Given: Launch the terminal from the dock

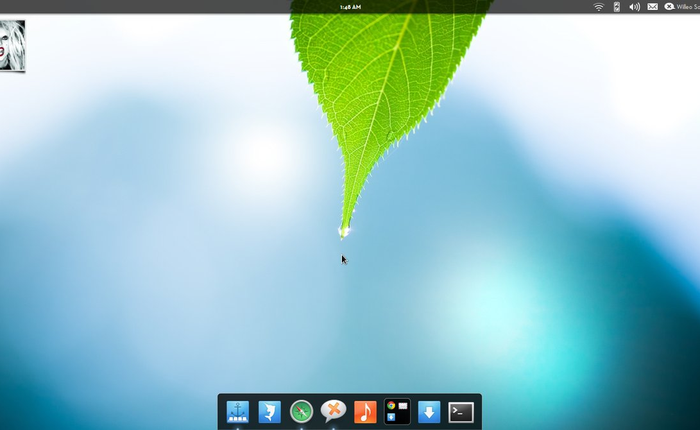Looking at the screenshot, I should coord(461,412).
